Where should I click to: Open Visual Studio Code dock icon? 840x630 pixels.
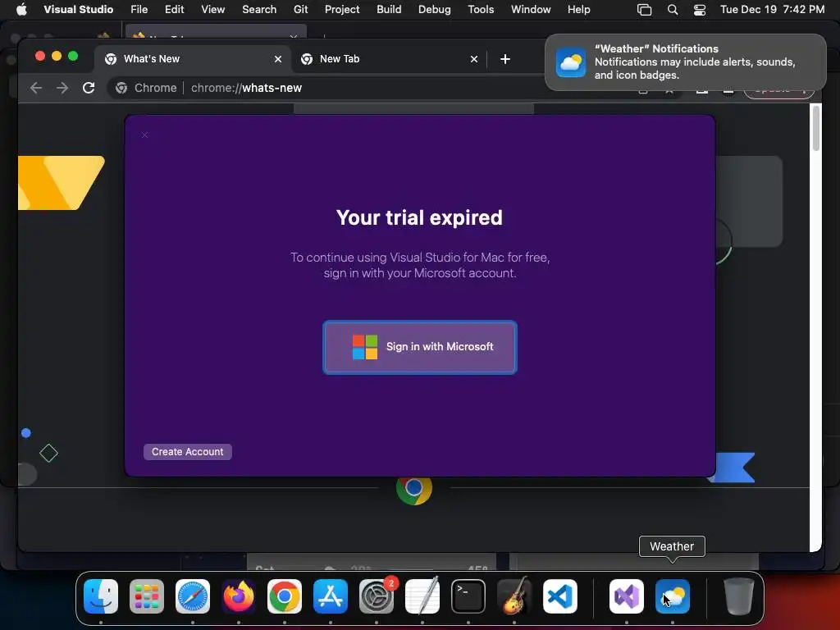pyautogui.click(x=559, y=596)
